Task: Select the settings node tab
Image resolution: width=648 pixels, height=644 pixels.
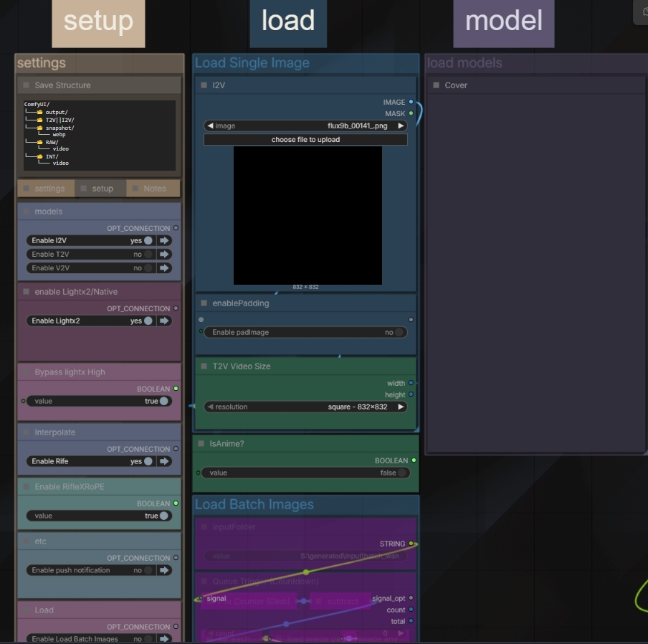Action: click(46, 189)
